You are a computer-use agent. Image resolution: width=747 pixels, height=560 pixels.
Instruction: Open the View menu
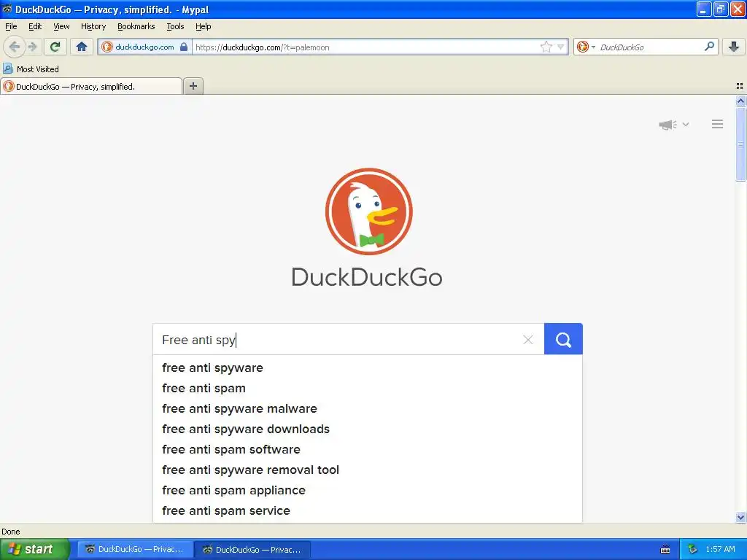click(x=61, y=26)
